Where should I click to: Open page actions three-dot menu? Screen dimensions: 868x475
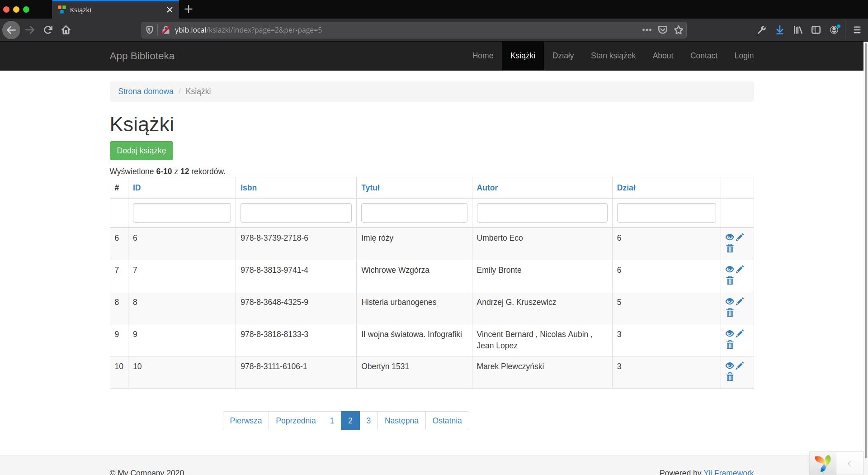[x=647, y=30]
